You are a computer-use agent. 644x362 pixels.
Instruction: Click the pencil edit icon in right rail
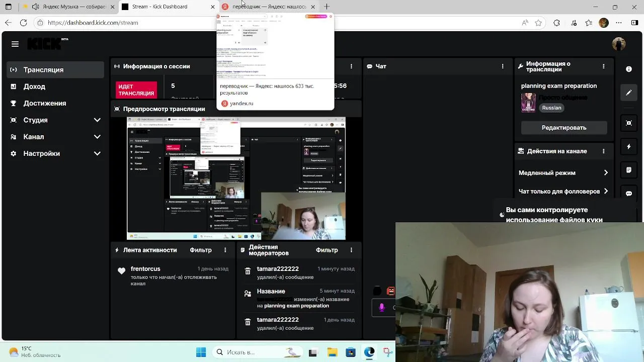click(629, 93)
